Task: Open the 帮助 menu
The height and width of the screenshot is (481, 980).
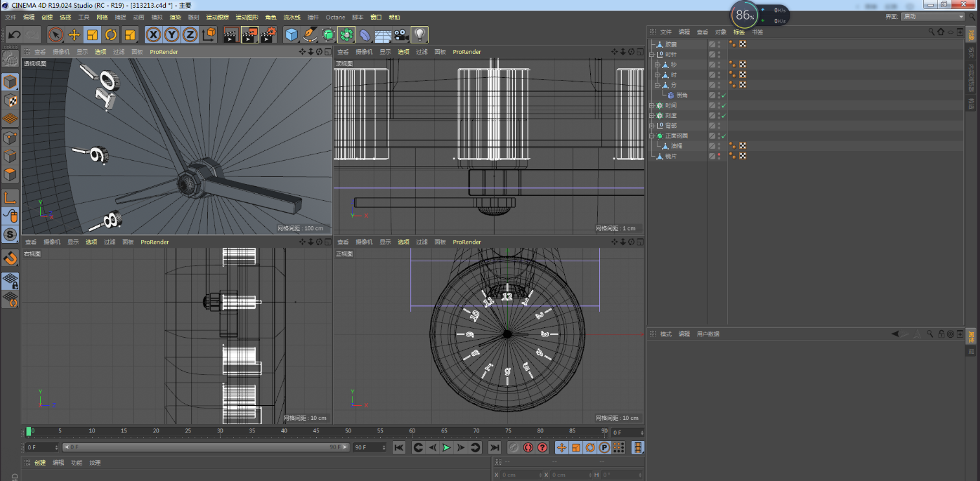Action: click(394, 18)
